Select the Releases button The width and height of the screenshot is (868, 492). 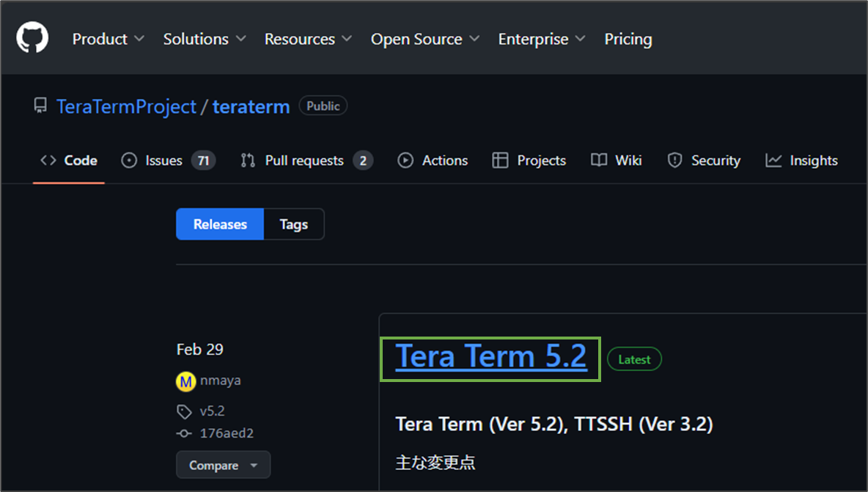pyautogui.click(x=220, y=224)
